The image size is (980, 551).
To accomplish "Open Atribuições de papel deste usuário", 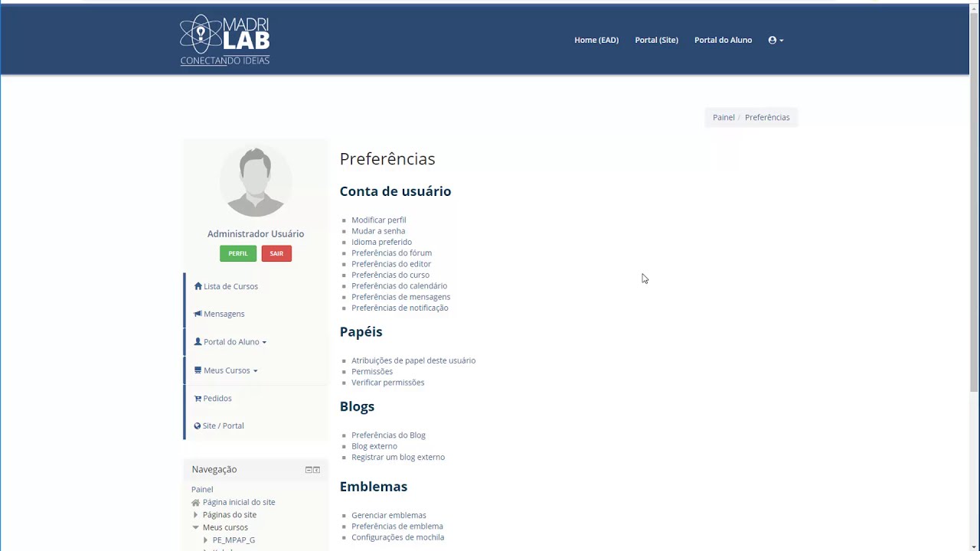I will 413,360.
